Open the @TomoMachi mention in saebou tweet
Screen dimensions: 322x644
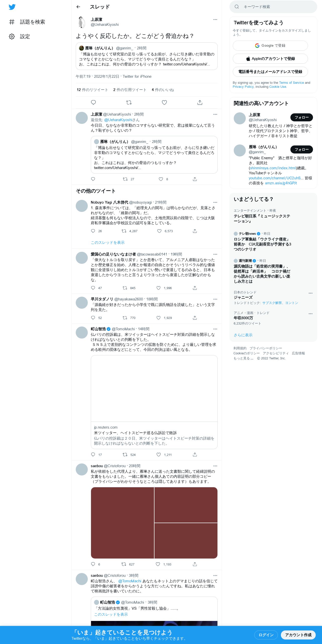click(130, 581)
